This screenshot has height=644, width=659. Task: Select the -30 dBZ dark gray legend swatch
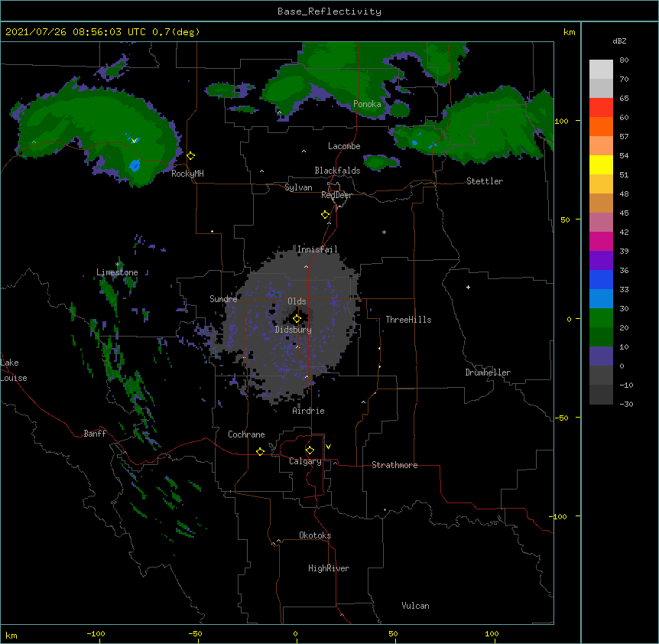(x=601, y=395)
